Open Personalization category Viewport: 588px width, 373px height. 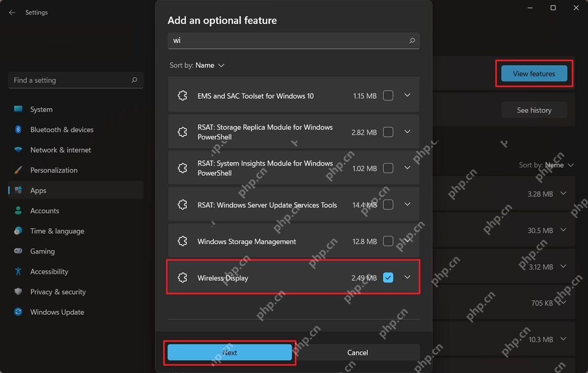[76, 170]
